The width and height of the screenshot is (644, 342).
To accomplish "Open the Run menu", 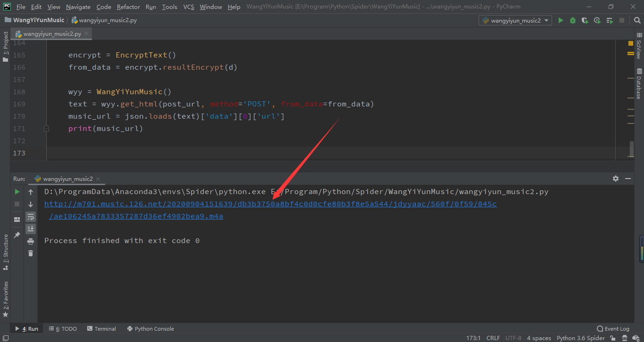I will coord(151,7).
